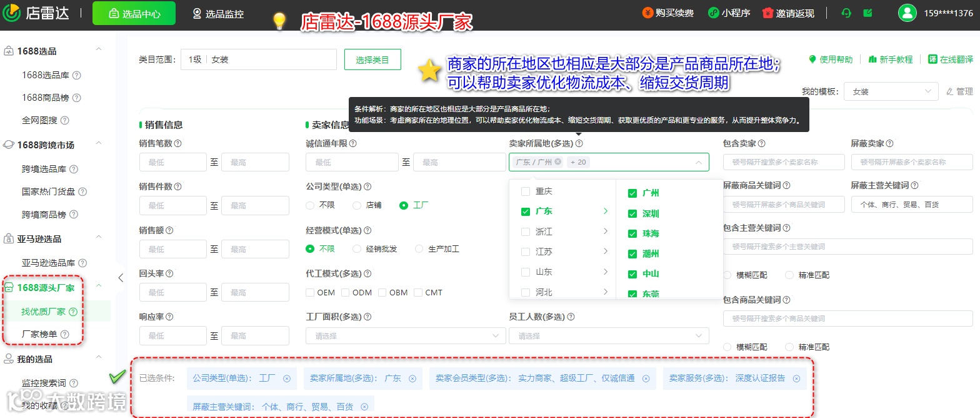
Task: Click the 在线翻译 link
Action: [951, 59]
